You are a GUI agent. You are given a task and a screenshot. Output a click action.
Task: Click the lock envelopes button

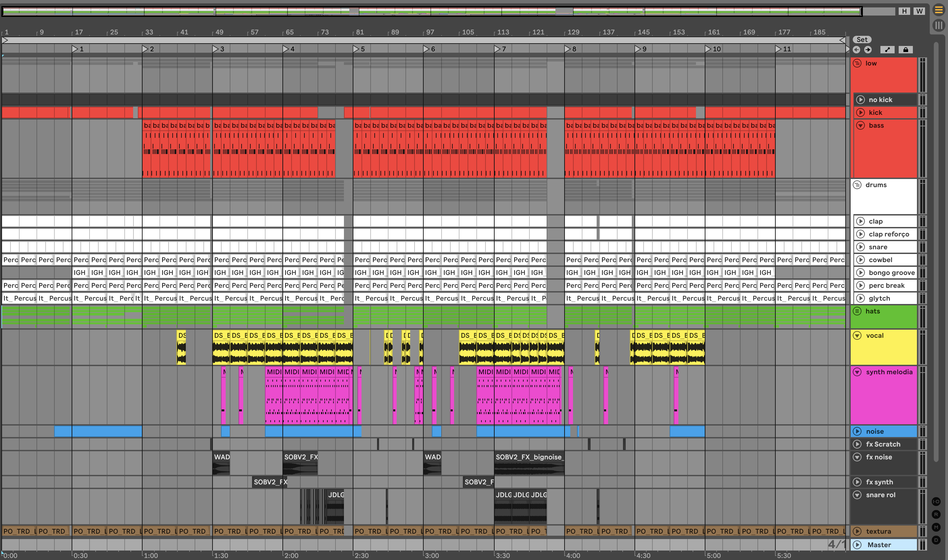[905, 50]
